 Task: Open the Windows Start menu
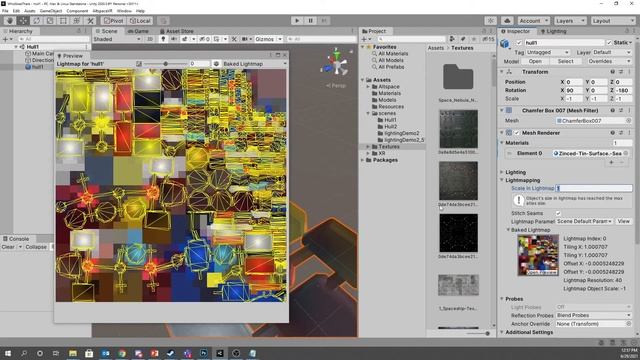(x=7, y=353)
